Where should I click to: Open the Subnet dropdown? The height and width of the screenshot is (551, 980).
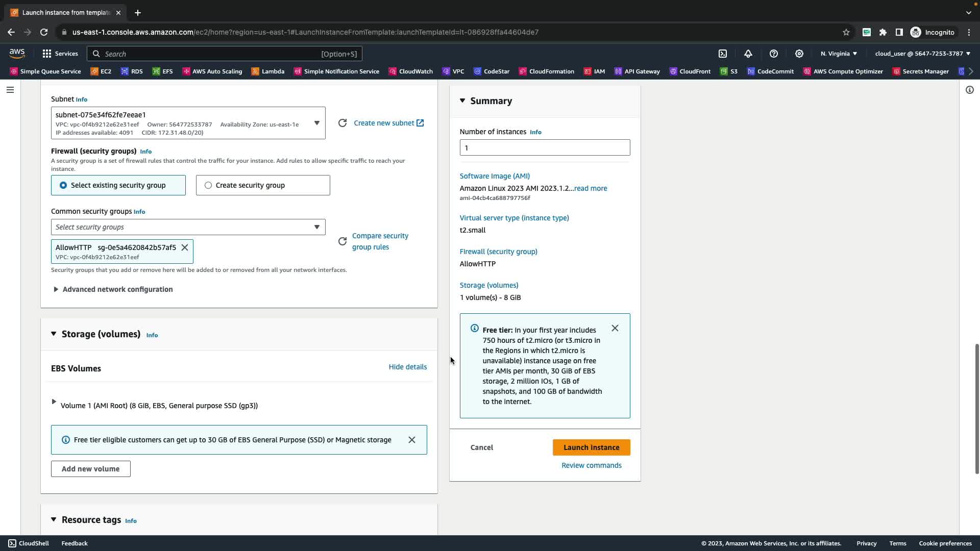(x=188, y=123)
